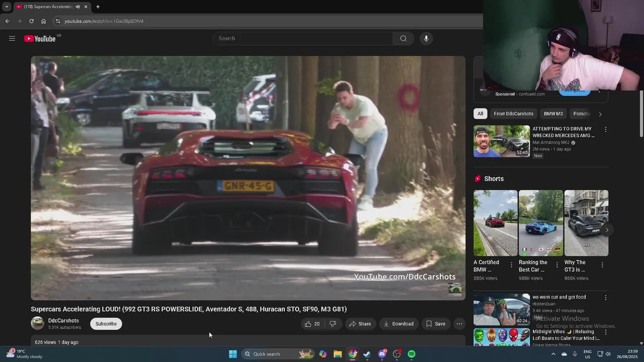This screenshot has height=362, width=644.
Task: Save the video to a playlist
Action: click(x=435, y=324)
